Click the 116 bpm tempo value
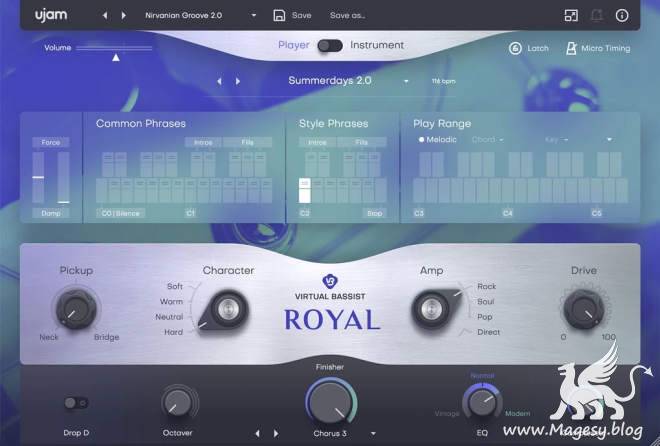 [x=443, y=81]
